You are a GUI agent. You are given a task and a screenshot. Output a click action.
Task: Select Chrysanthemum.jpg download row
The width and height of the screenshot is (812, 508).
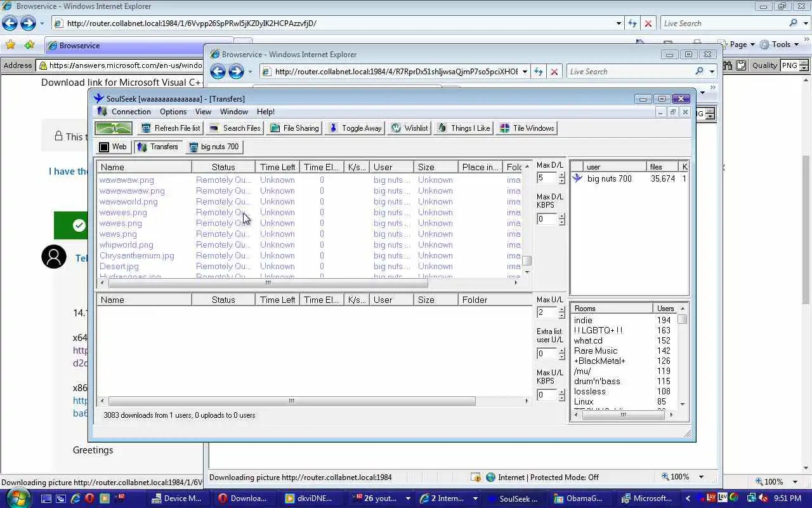137,255
